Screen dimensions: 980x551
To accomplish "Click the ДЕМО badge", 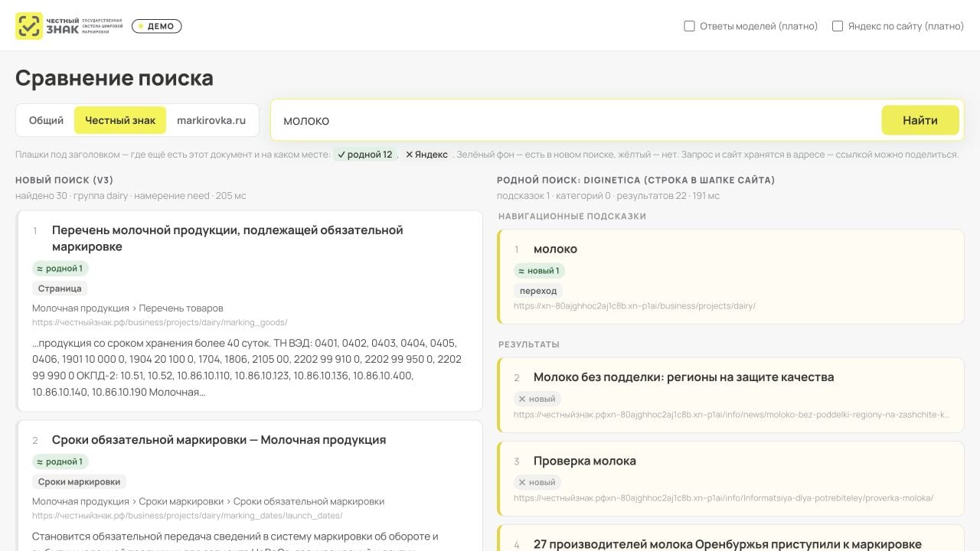I will [156, 26].
